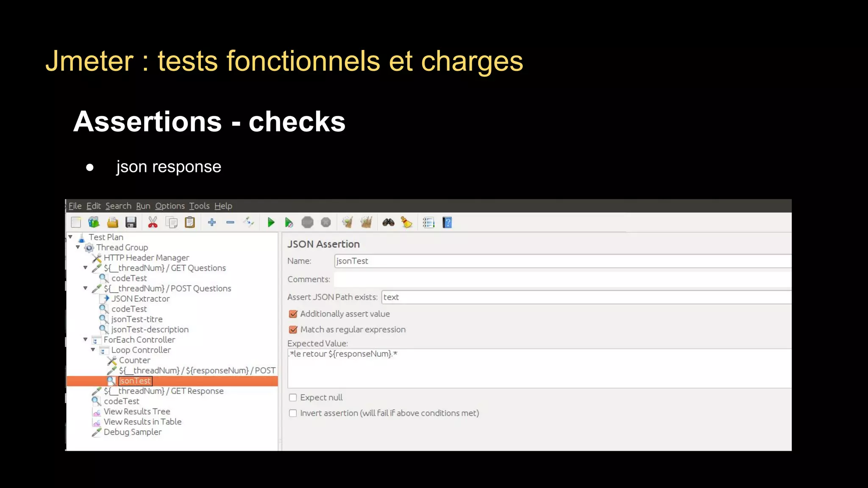This screenshot has width=868, height=488.
Task: Click the Paste clipboard icon
Action: tap(190, 222)
